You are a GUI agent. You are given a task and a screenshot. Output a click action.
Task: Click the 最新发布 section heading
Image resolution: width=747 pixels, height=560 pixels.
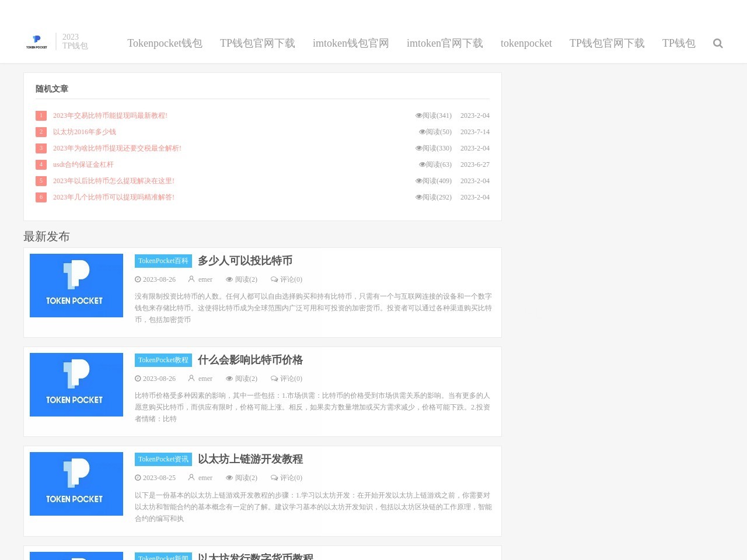tap(47, 236)
